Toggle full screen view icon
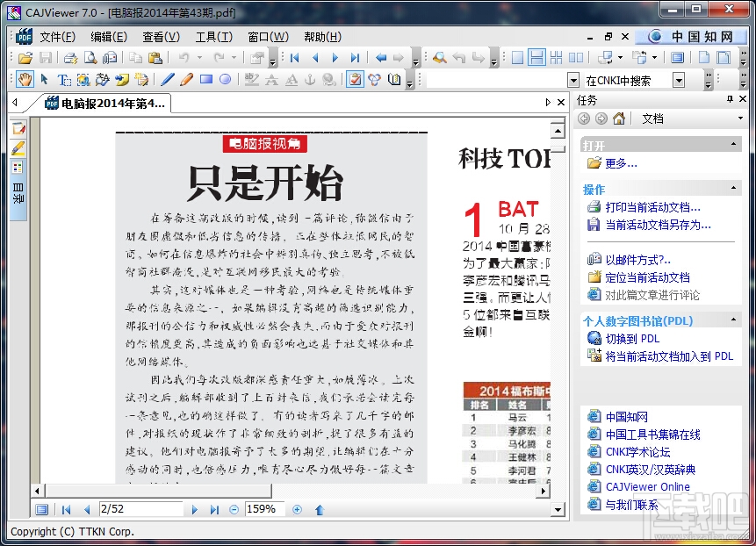Screen dimensions: 756x546 point(677,58)
